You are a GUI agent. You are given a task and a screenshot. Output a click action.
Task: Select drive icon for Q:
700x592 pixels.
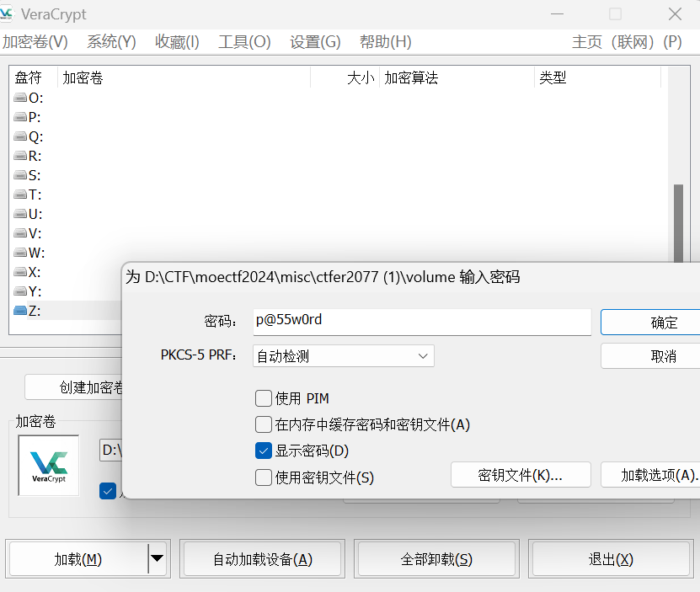tap(20, 136)
